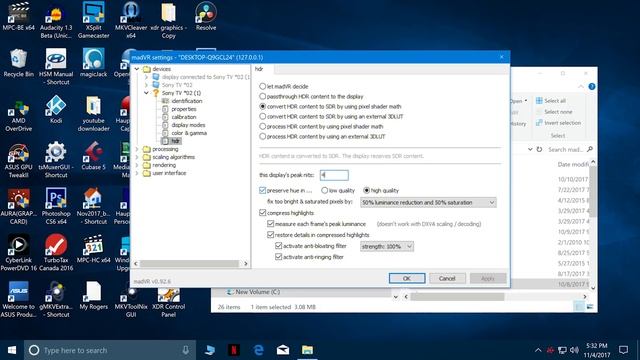Open CyberLink PowerDVD 16 icon
Viewport: 640px width, 360px height.
click(18, 253)
